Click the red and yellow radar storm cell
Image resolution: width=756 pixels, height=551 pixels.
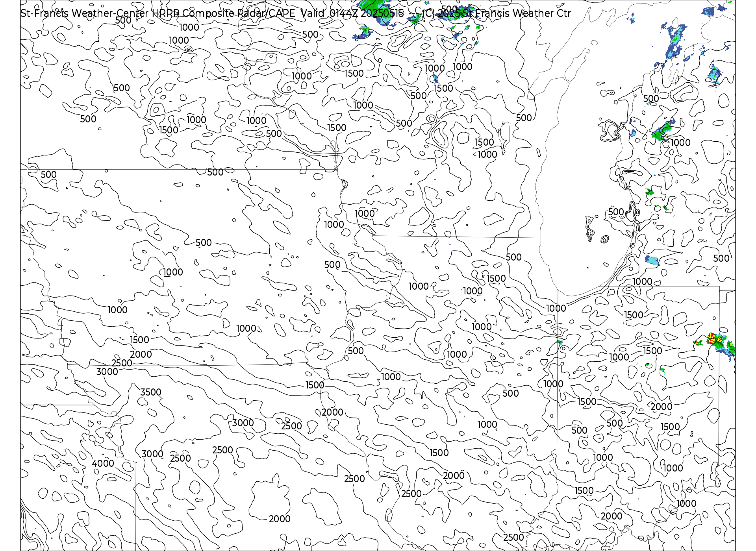(712, 337)
